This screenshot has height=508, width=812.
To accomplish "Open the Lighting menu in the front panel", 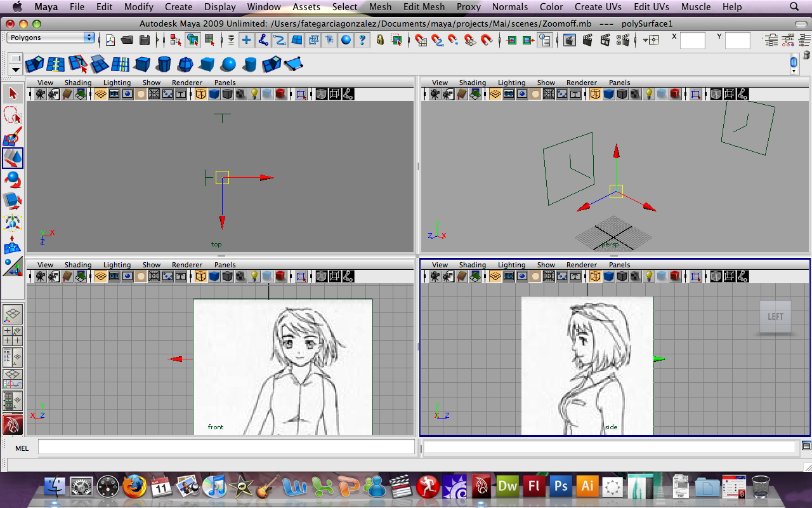I will coord(117,265).
